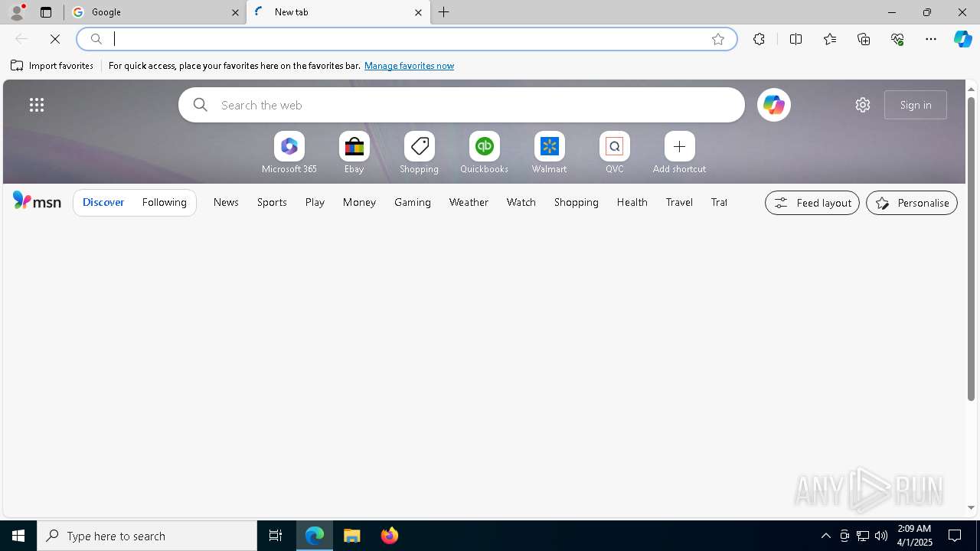Stop loading the page
Image resolution: width=980 pixels, height=551 pixels.
55,39
